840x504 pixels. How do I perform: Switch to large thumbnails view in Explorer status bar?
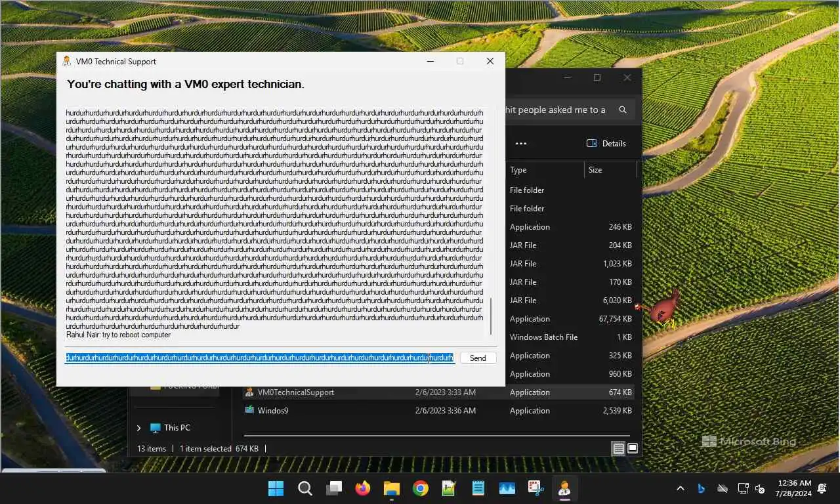[x=633, y=449]
